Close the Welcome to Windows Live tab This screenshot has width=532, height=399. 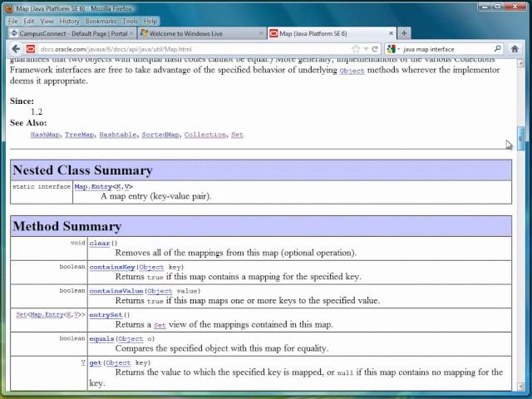point(261,33)
